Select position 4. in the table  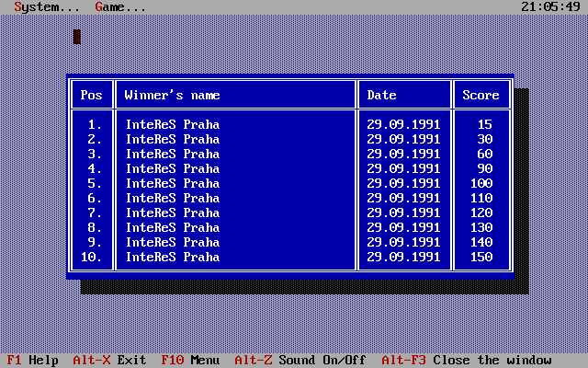point(95,168)
